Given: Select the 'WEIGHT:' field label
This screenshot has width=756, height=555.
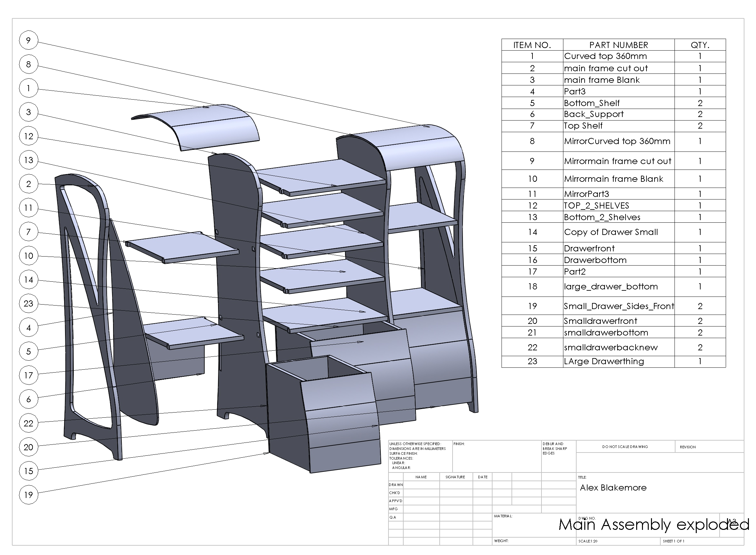Looking at the screenshot, I should click(501, 541).
